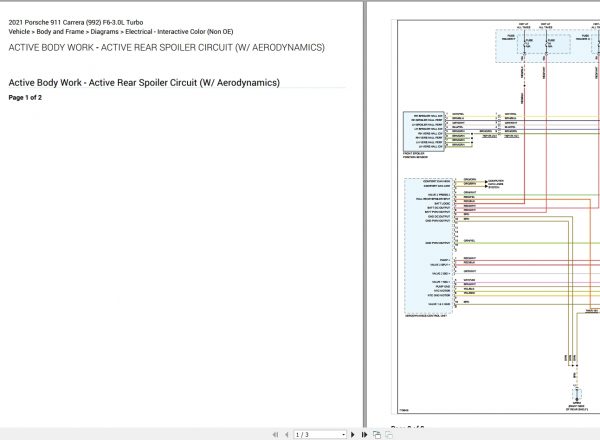Click Electrical - Interactive Color (Non OE) breadcrumb
600x440 pixels.
[179, 32]
